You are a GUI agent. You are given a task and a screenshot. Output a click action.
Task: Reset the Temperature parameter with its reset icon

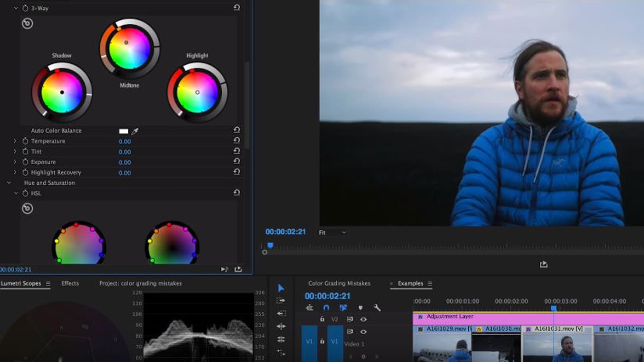coord(236,141)
